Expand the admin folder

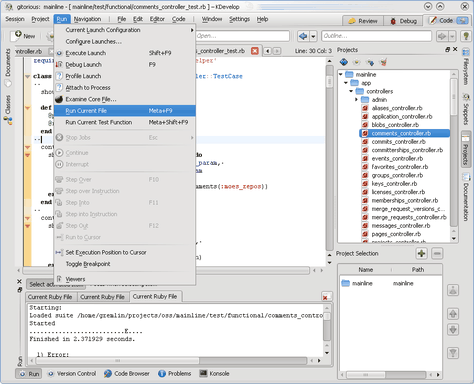[x=356, y=100]
